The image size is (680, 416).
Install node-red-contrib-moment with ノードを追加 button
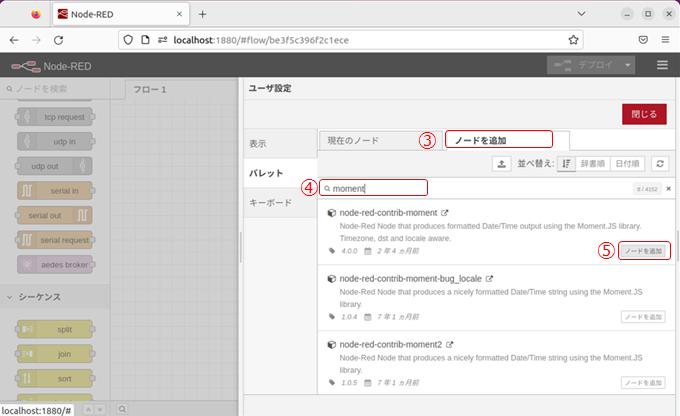pyautogui.click(x=643, y=251)
